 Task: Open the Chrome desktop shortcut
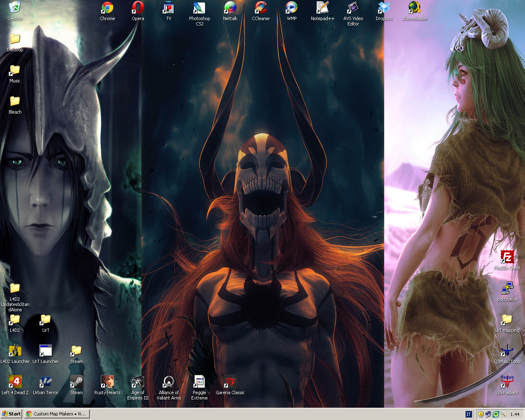pyautogui.click(x=107, y=8)
